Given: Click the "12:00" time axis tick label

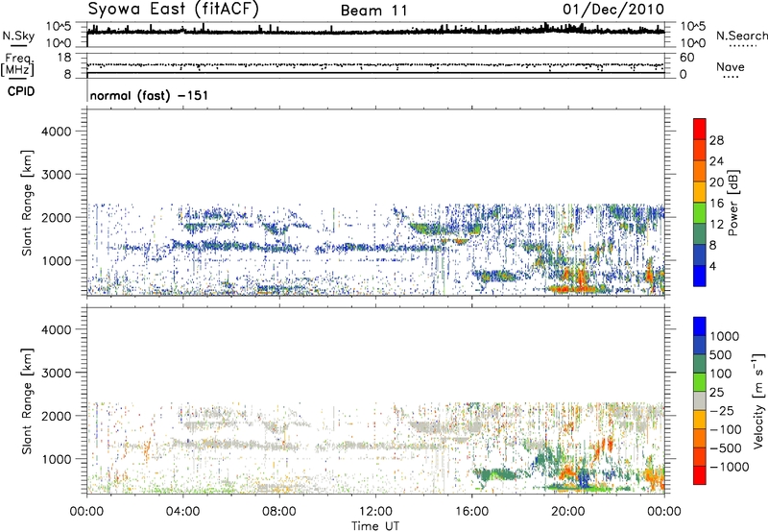Looking at the screenshot, I should click(375, 512).
